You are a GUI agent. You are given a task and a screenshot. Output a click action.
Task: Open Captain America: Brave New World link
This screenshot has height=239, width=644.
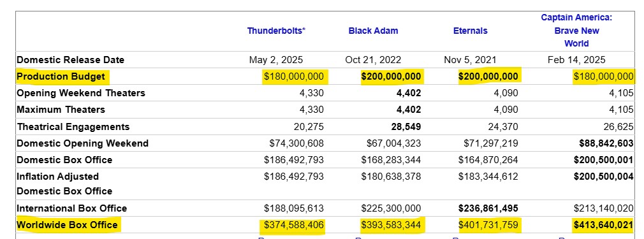[576, 31]
